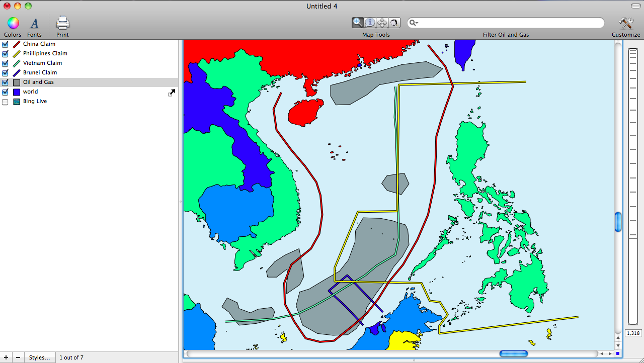This screenshot has height=363, width=644.
Task: Select the Zoom magnifier map tool
Action: click(x=358, y=23)
